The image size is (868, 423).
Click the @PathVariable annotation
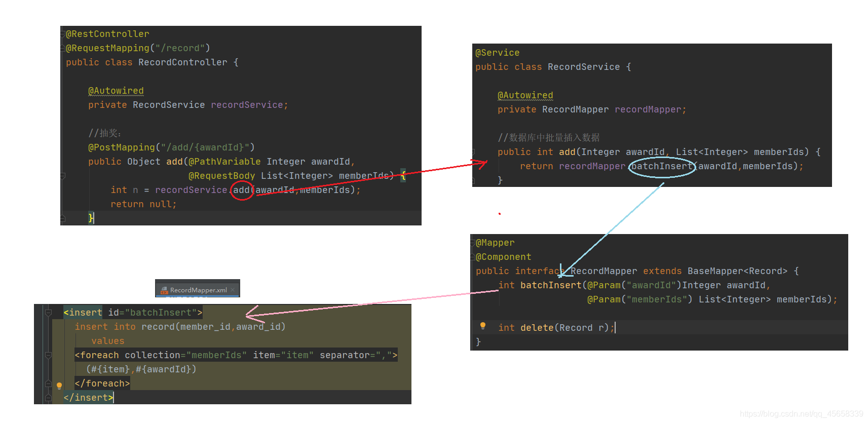(x=224, y=162)
